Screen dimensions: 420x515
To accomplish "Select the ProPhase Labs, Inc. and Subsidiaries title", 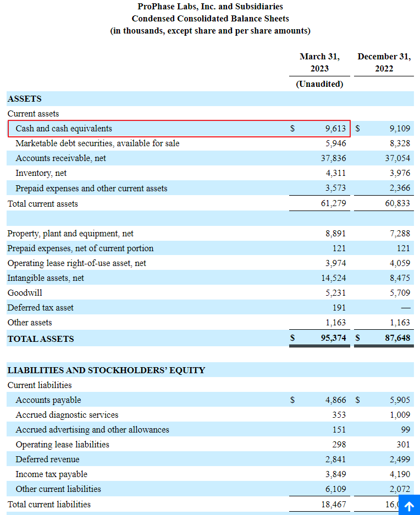I will pyautogui.click(x=211, y=6).
